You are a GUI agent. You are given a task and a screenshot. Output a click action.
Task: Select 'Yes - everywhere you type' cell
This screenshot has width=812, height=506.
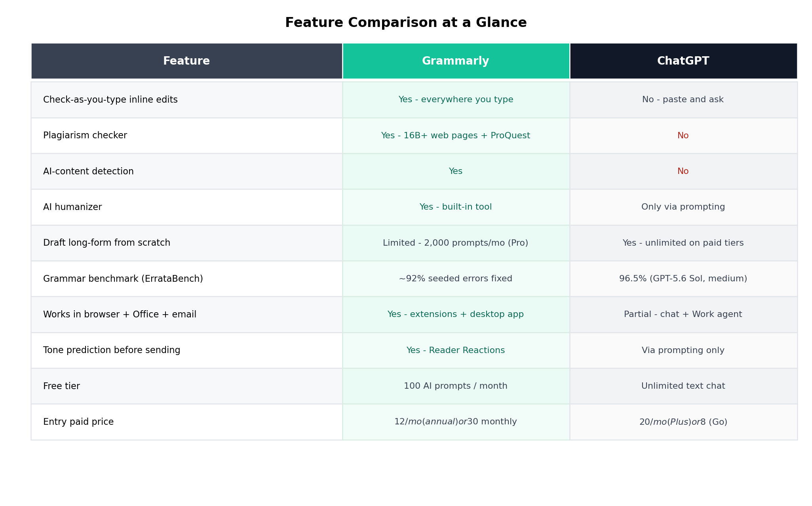(x=456, y=100)
